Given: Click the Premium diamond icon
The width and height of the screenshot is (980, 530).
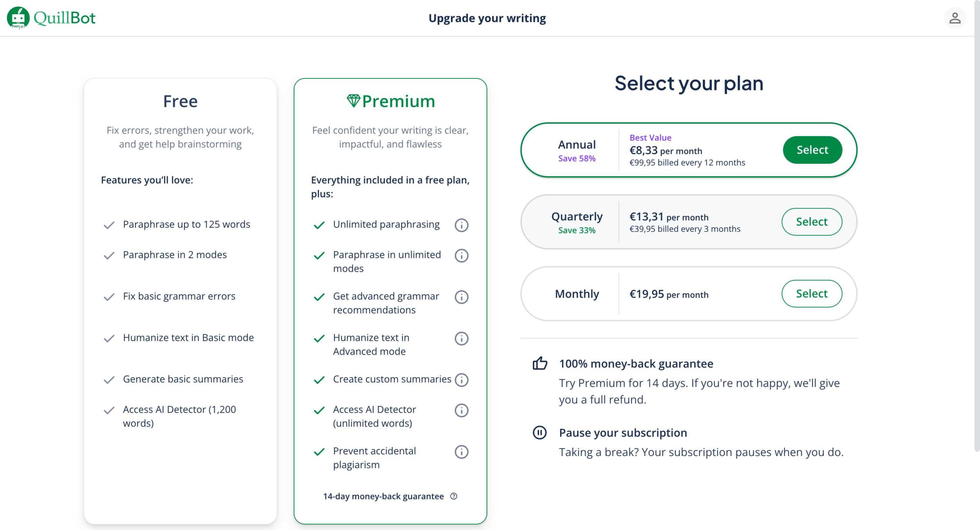Looking at the screenshot, I should point(353,101).
